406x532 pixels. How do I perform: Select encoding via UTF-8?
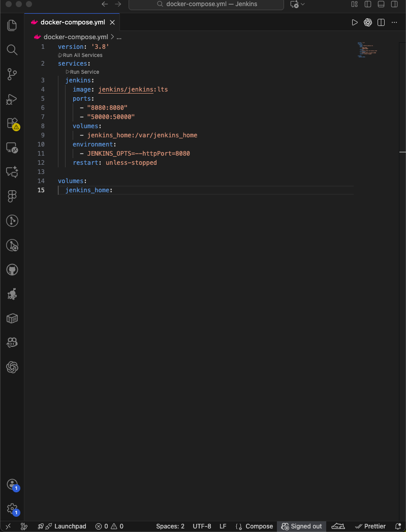click(202, 526)
